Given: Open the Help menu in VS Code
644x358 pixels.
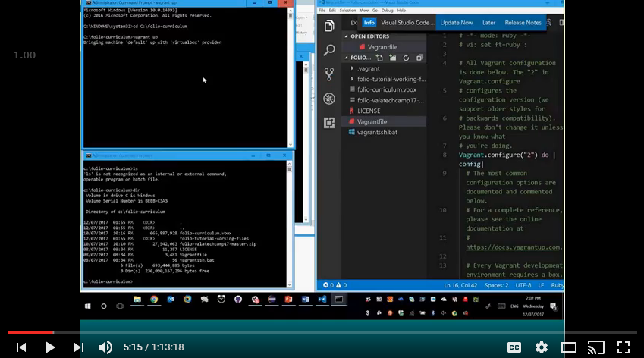Looking at the screenshot, I should pyautogui.click(x=402, y=11).
